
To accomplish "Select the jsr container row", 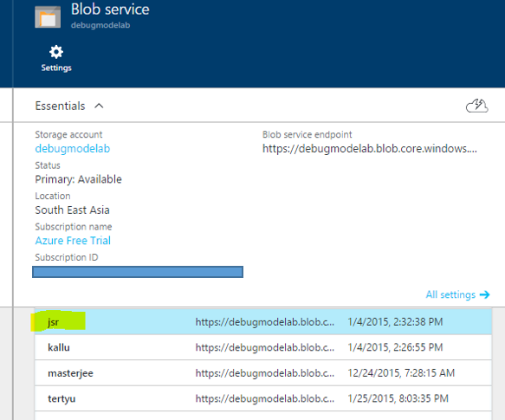I will (x=263, y=321).
